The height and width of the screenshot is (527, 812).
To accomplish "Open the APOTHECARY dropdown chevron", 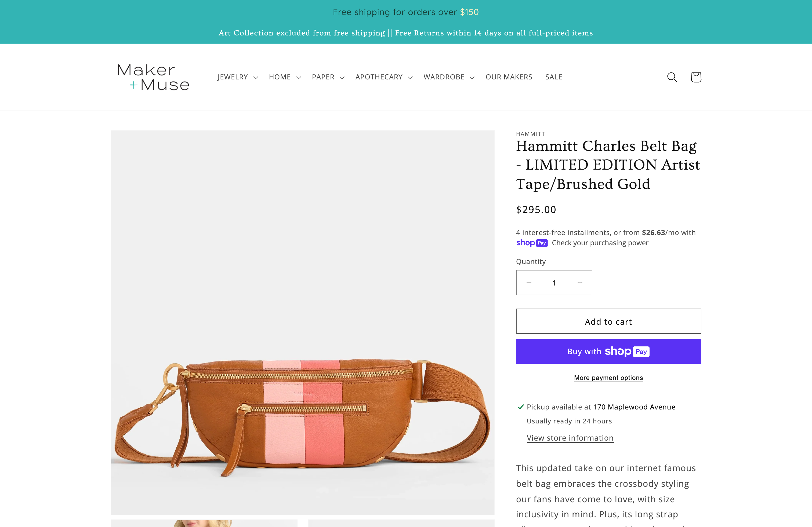I will [x=410, y=78].
